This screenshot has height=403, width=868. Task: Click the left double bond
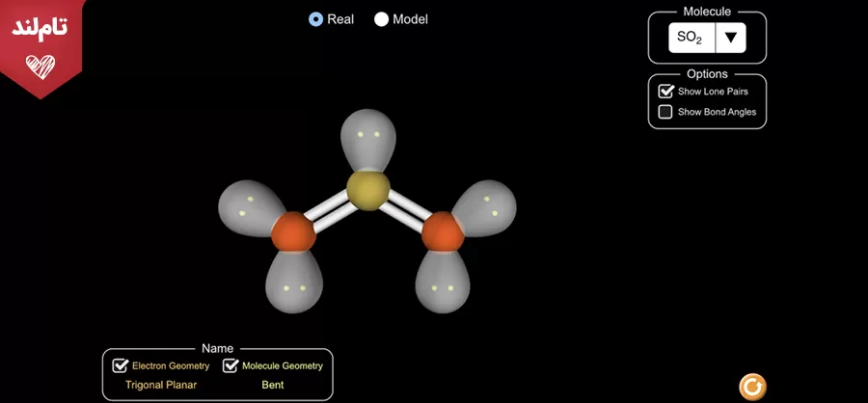(x=330, y=212)
